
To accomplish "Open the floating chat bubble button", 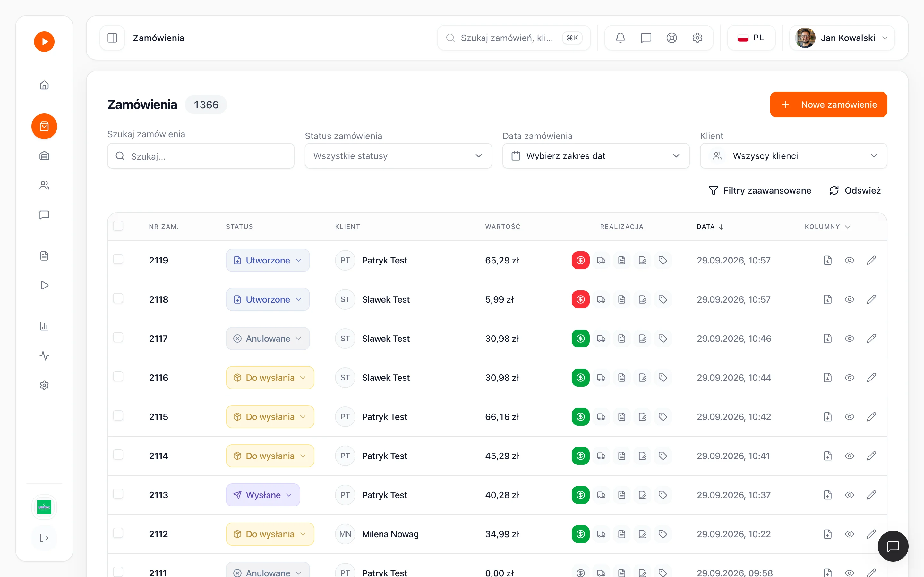I will pos(893,546).
